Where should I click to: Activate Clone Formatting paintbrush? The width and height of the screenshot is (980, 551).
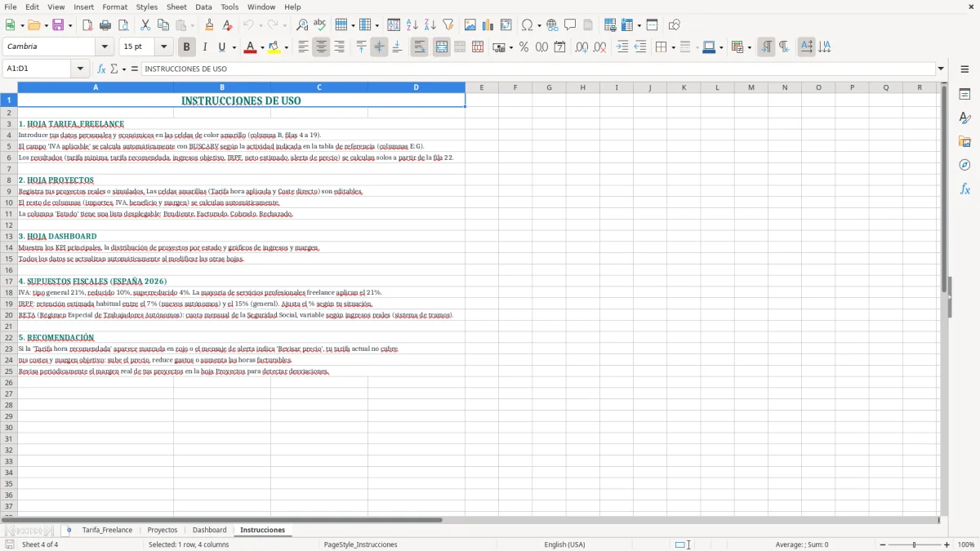(209, 25)
